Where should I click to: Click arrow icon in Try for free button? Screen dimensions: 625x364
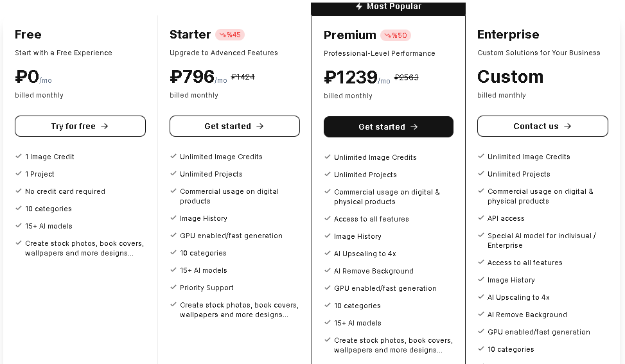point(105,126)
